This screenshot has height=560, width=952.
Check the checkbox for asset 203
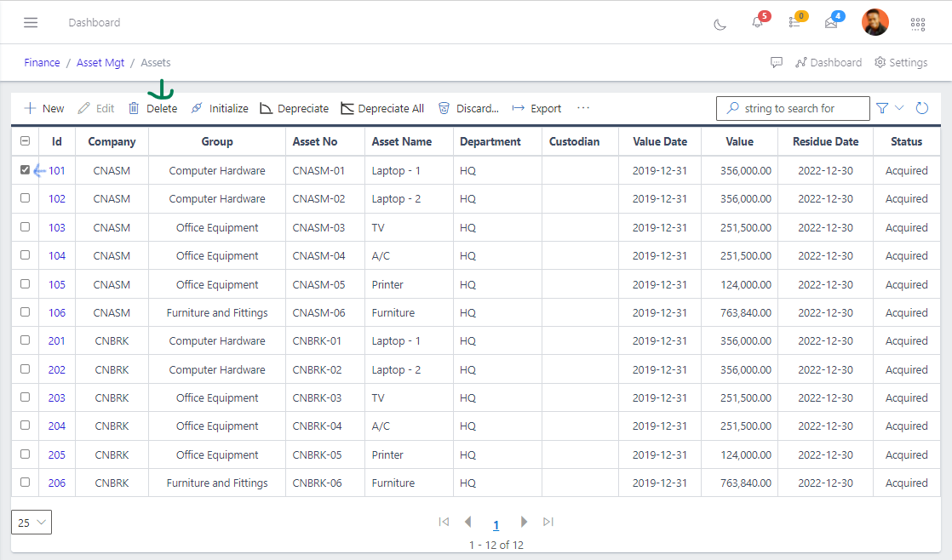25,397
